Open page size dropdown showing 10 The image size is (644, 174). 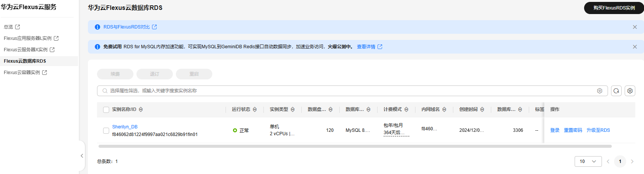588,161
